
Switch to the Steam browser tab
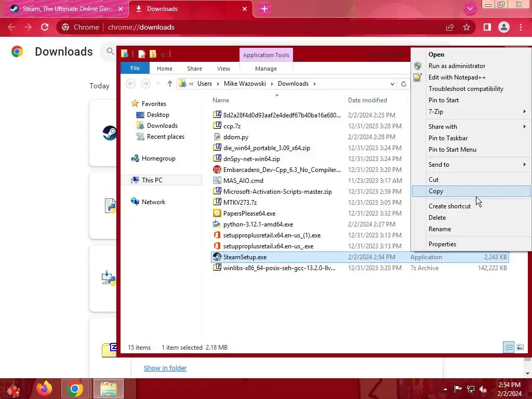click(64, 9)
